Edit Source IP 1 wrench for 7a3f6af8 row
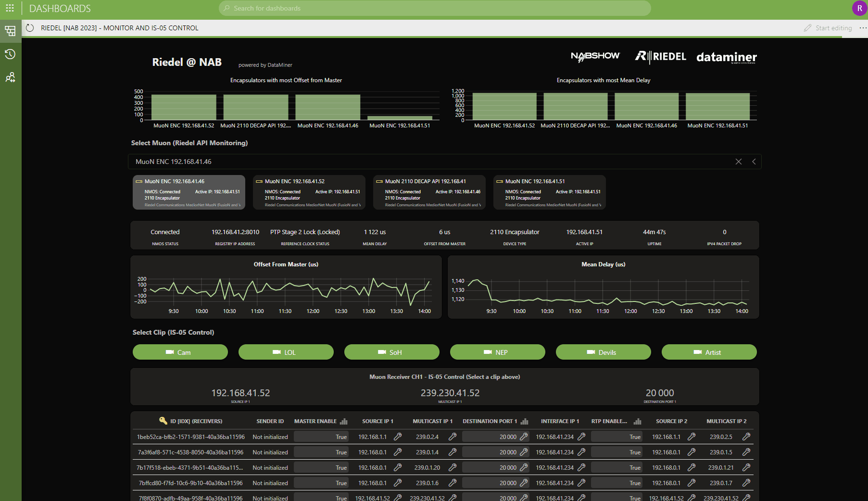The width and height of the screenshot is (868, 501). tap(398, 452)
